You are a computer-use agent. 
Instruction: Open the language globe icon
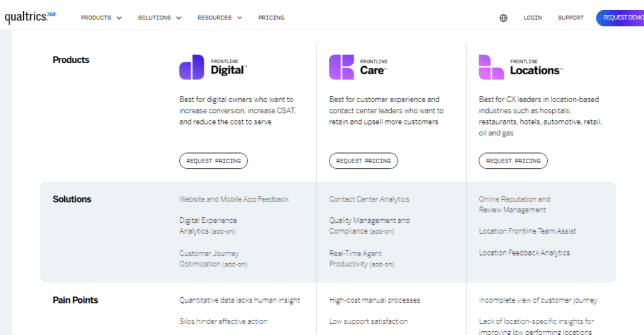[503, 18]
